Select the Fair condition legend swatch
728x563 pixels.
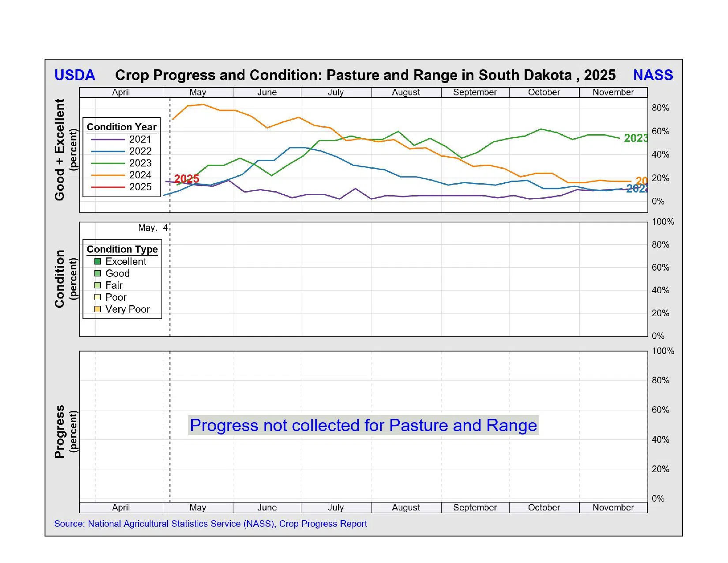click(98, 285)
